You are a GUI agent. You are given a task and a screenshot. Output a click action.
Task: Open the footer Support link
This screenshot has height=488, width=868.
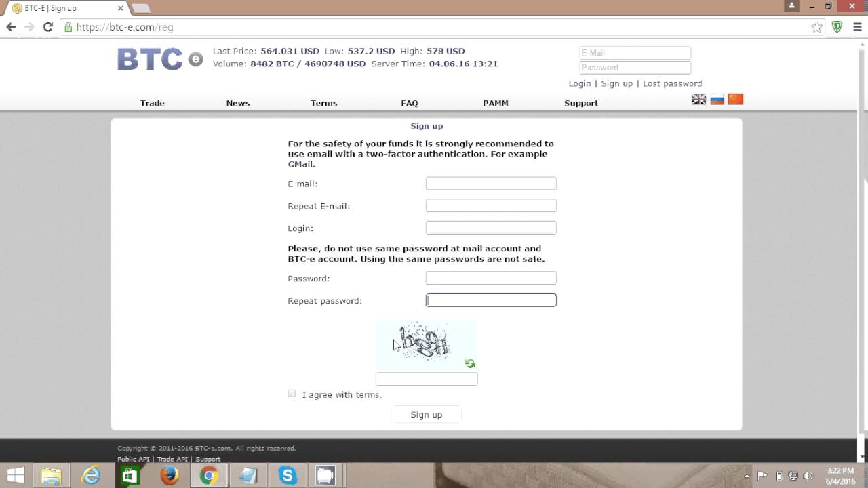[208, 459]
